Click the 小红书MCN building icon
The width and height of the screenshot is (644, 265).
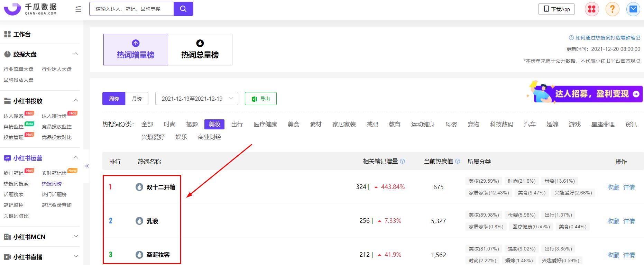(7, 237)
